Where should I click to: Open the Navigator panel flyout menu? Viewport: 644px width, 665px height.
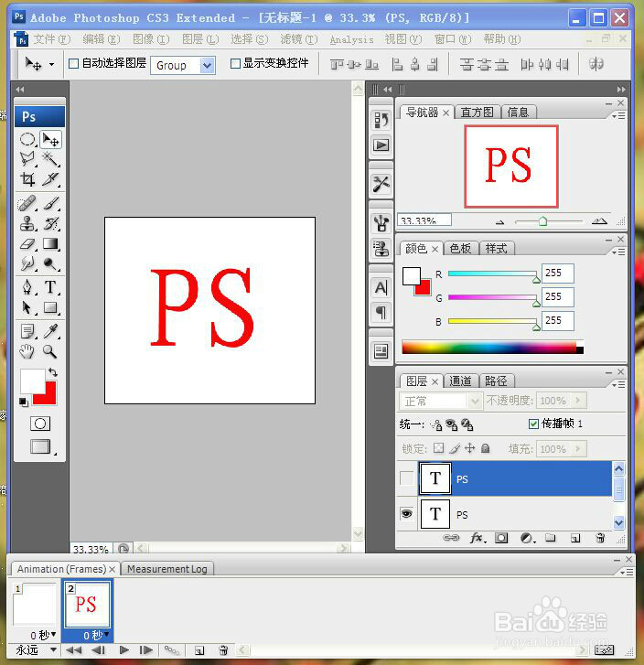pos(618,115)
